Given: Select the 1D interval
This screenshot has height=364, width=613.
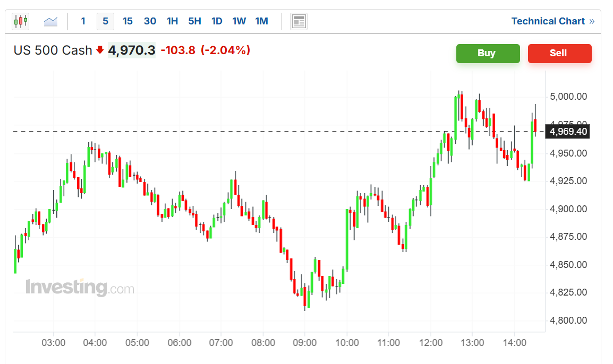Looking at the screenshot, I should pyautogui.click(x=217, y=21).
